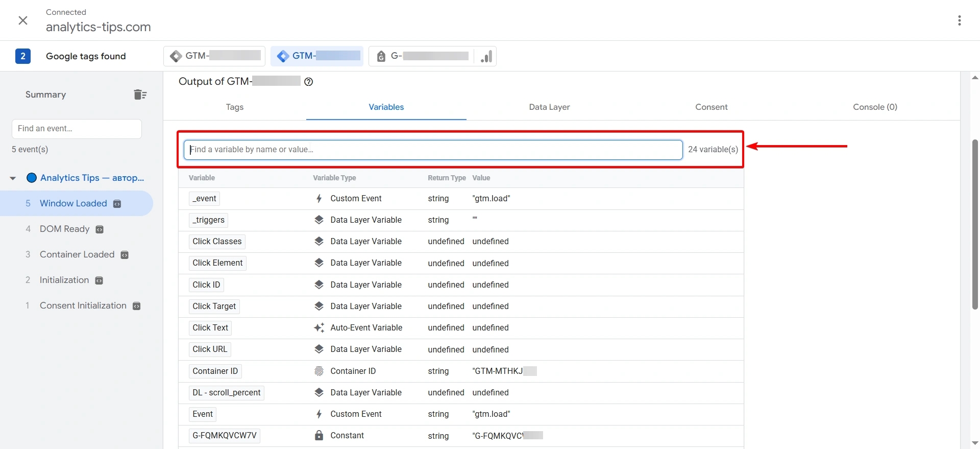Click the _event variable name
The width and height of the screenshot is (980, 449).
click(204, 199)
